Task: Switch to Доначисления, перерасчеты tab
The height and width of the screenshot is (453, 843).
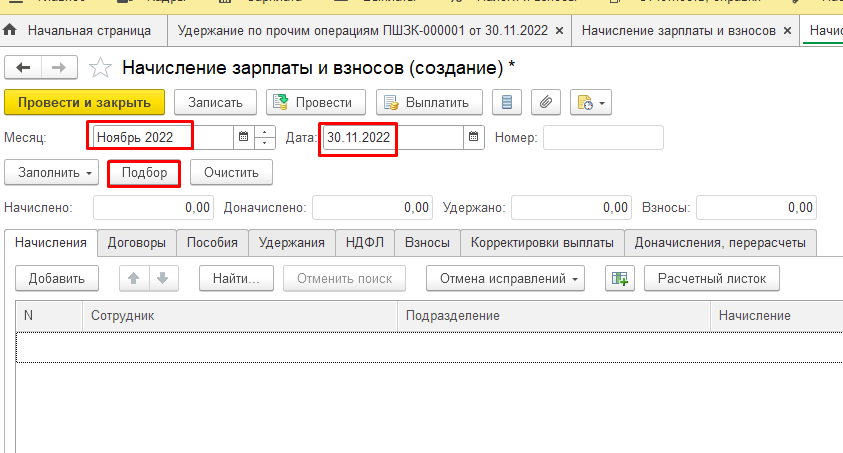Action: coord(720,243)
